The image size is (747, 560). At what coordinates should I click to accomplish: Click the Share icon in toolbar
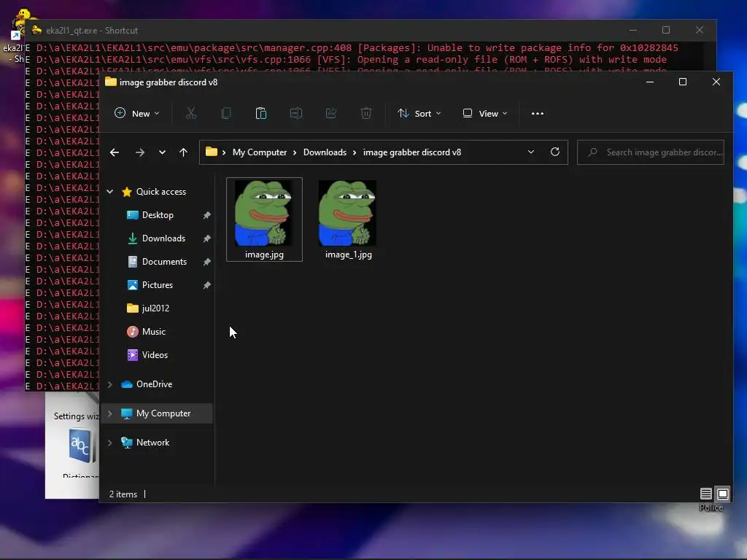click(x=331, y=113)
